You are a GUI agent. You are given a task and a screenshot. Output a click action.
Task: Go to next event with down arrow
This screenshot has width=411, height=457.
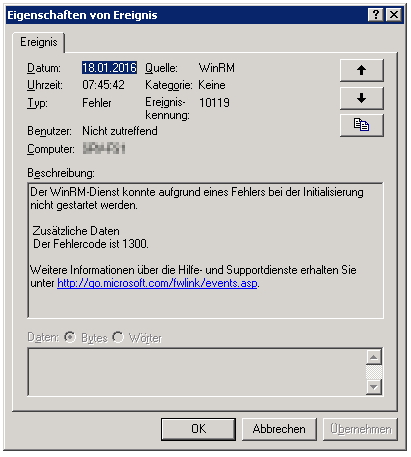[362, 98]
